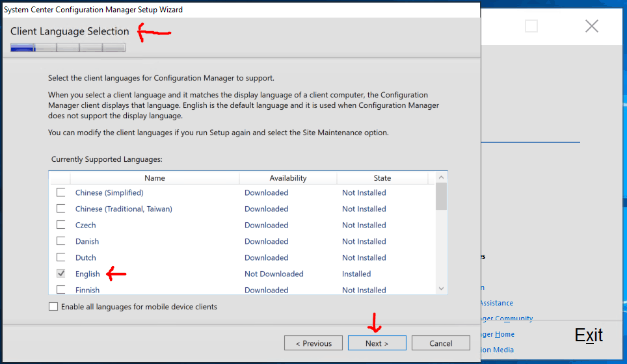The image size is (627, 364).
Task: Select the 'Chinese (Simplified)' row name
Action: point(109,192)
